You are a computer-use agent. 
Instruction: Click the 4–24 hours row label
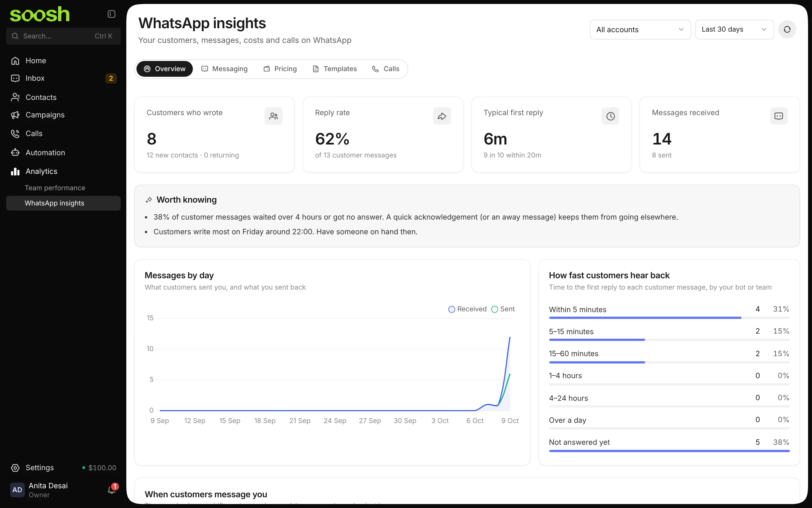point(568,398)
